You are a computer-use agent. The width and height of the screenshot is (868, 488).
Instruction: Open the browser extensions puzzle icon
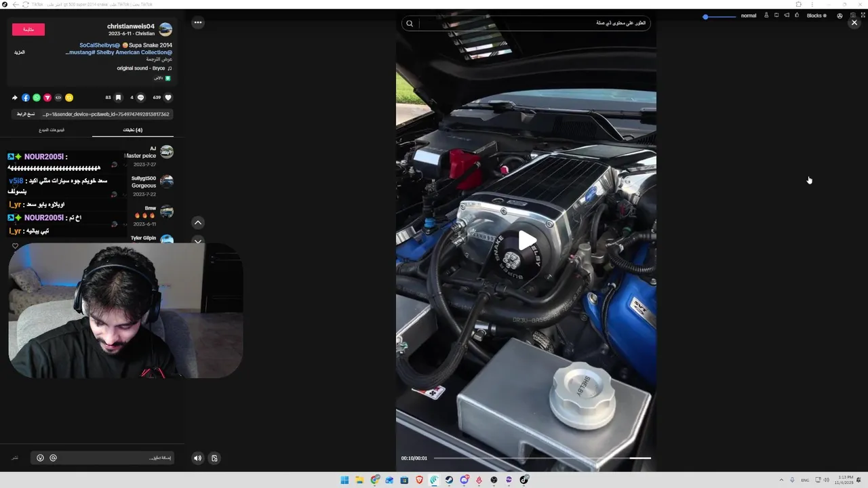coord(799,4)
